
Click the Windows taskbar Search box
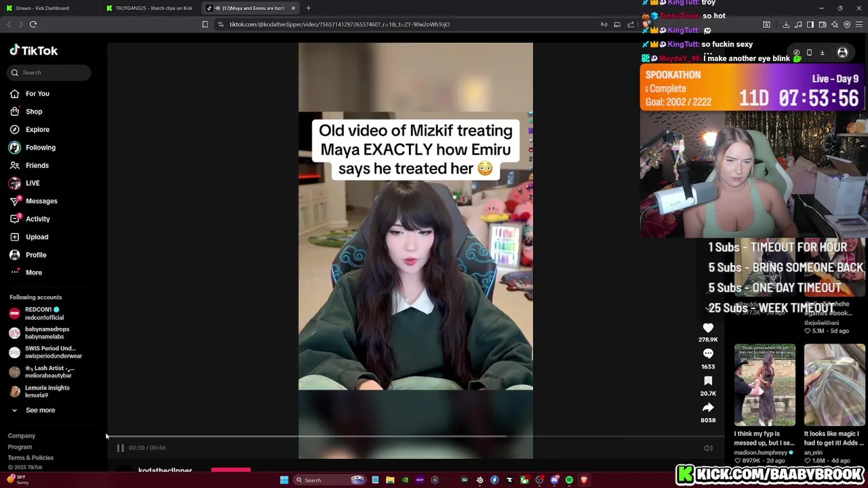point(330,480)
